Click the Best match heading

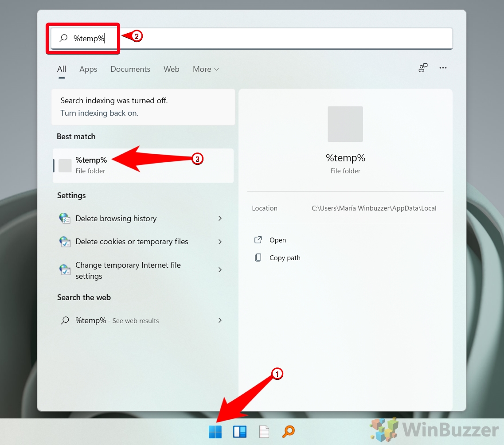[x=76, y=137]
